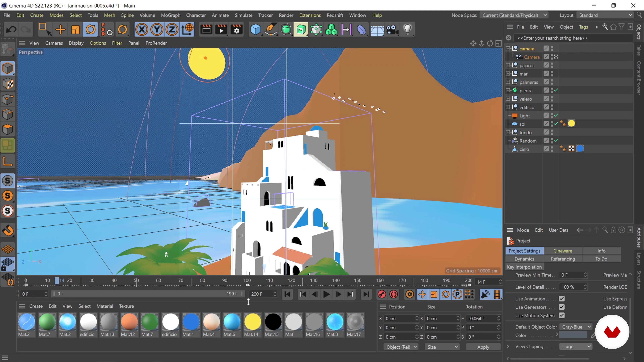Select the Move tool

pyautogui.click(x=60, y=30)
